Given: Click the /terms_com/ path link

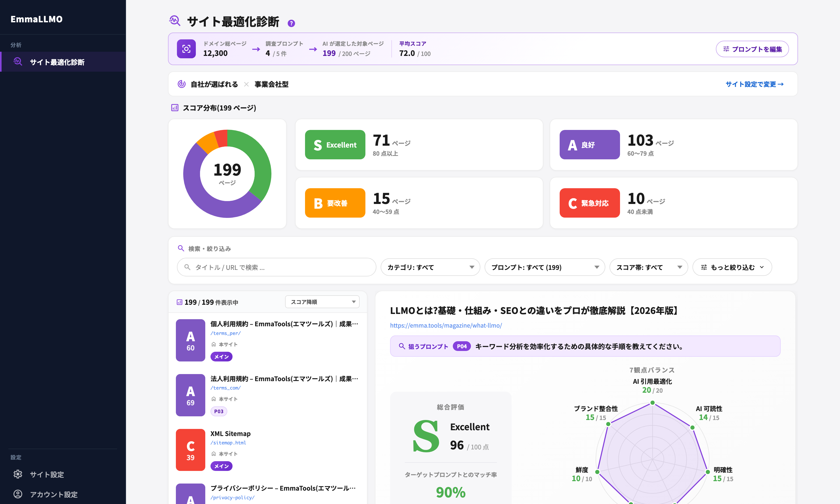Looking at the screenshot, I should (x=225, y=388).
